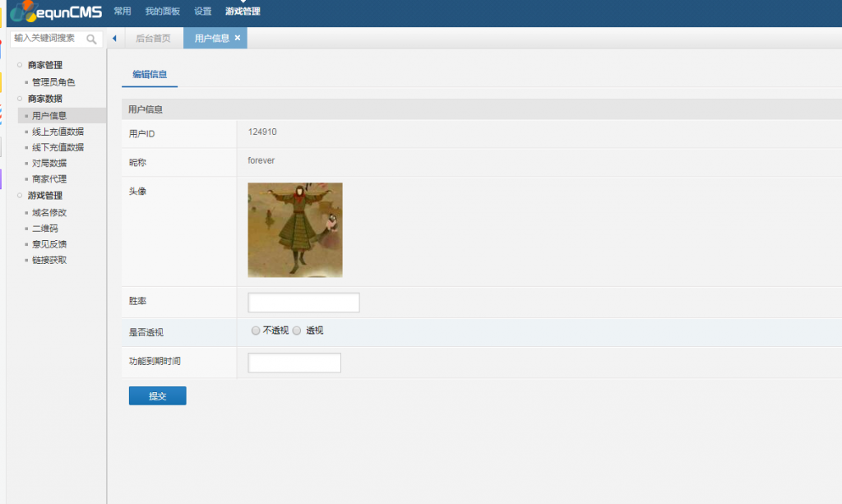
Task: Open the 我的面板 top menu
Action: tap(162, 12)
